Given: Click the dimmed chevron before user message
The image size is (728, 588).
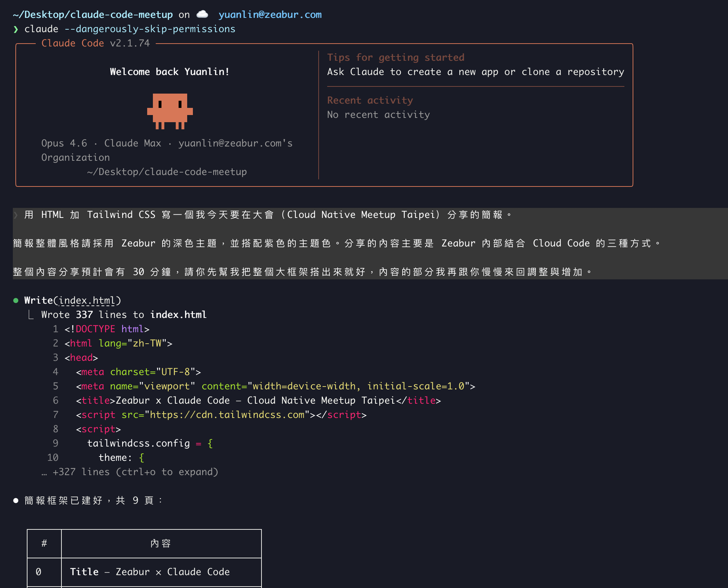Looking at the screenshot, I should pos(16,215).
